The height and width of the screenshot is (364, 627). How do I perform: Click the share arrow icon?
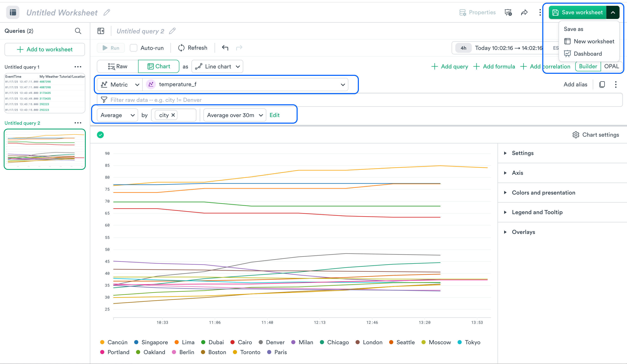click(524, 12)
